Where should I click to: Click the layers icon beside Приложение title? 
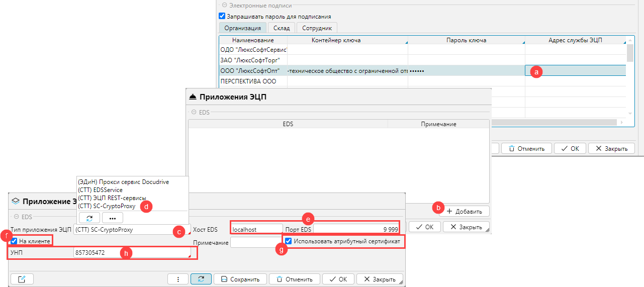(x=16, y=201)
